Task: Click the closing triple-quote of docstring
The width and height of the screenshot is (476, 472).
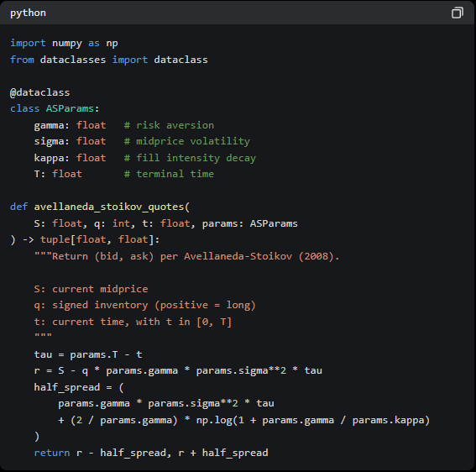Action: coord(43,336)
